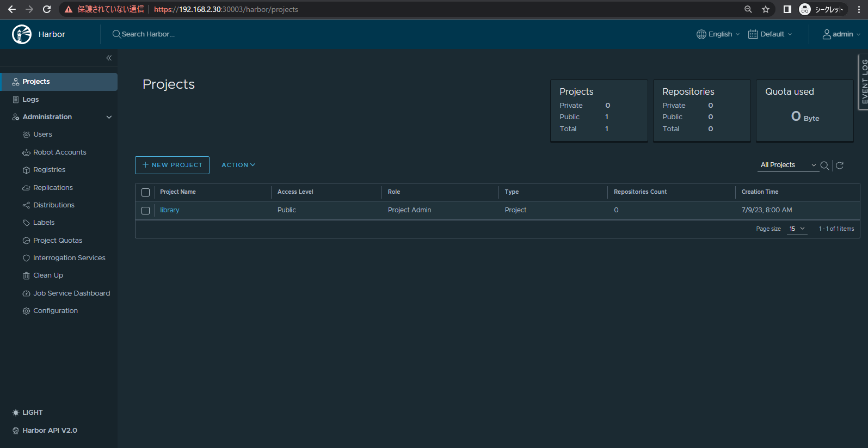Click the '1 - 1 of 1 items' pagination text

pyautogui.click(x=836, y=229)
